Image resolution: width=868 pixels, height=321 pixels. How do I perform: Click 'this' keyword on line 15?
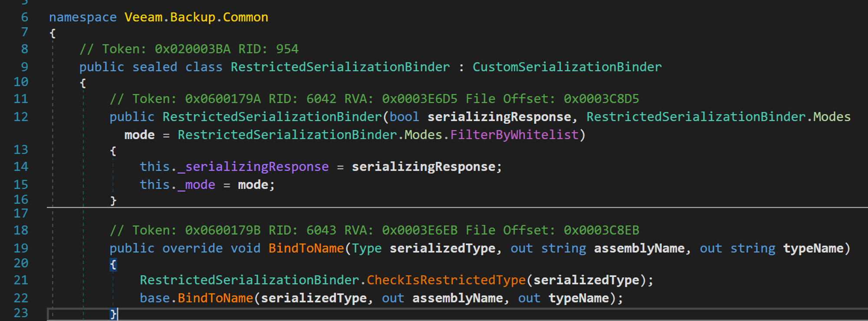pos(155,185)
